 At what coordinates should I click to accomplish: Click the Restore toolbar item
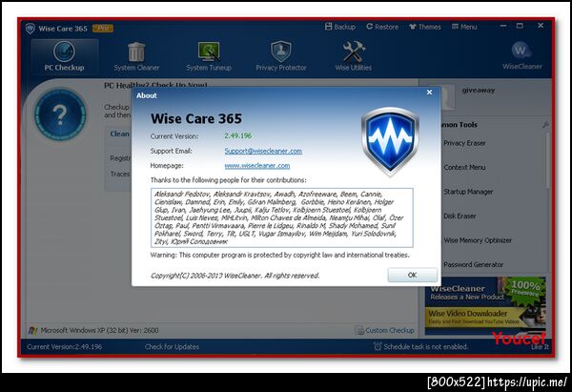point(382,27)
